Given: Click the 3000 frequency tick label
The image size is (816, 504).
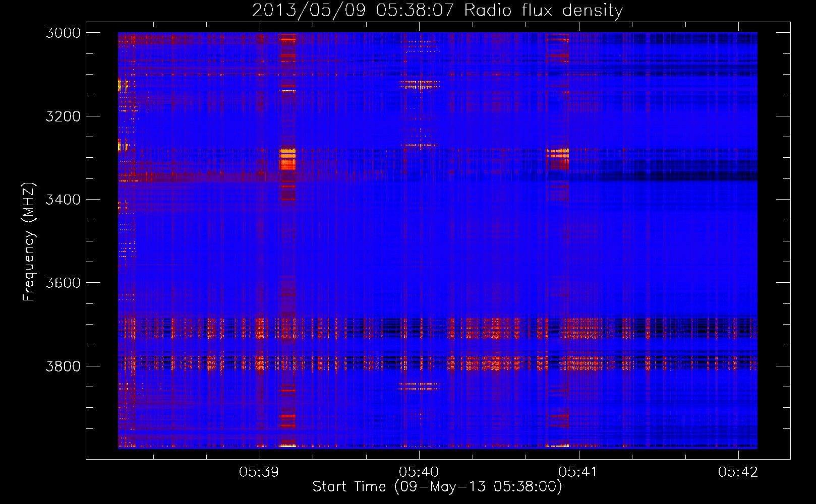Looking at the screenshot, I should [63, 33].
